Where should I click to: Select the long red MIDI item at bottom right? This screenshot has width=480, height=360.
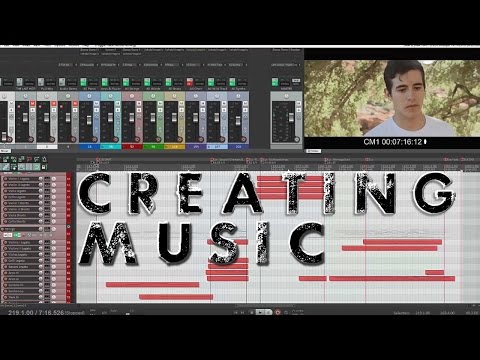[x=392, y=278]
